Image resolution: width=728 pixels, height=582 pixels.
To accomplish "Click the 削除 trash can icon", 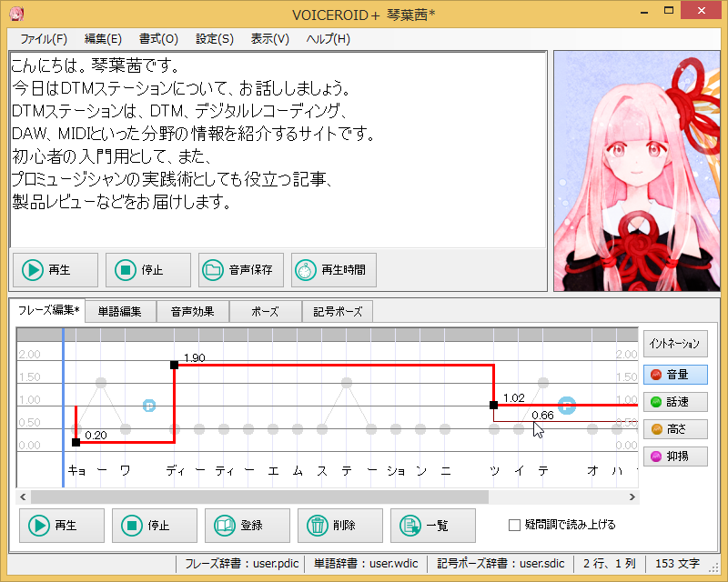I will point(318,526).
